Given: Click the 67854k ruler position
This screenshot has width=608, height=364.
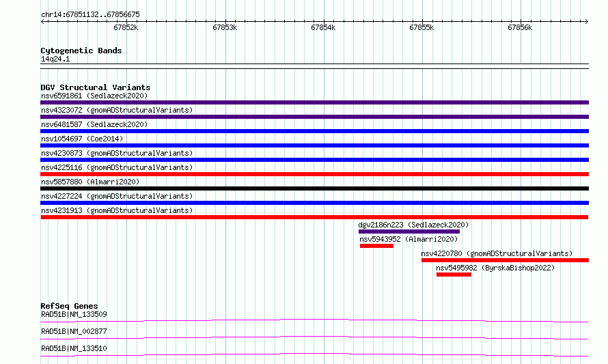Looking at the screenshot, I should point(323,27).
